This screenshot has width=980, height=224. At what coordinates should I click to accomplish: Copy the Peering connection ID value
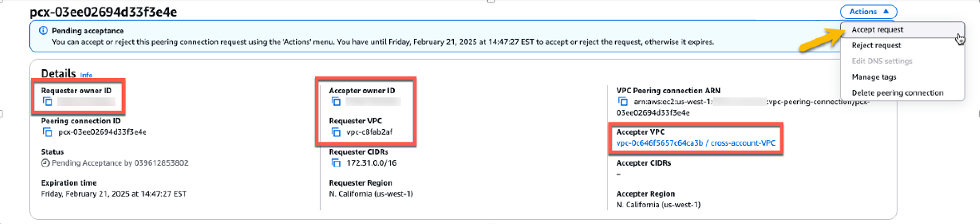48,132
